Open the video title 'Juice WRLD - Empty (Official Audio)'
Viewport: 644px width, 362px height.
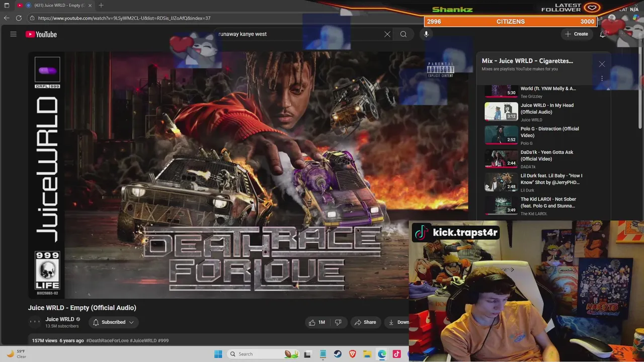(82, 308)
